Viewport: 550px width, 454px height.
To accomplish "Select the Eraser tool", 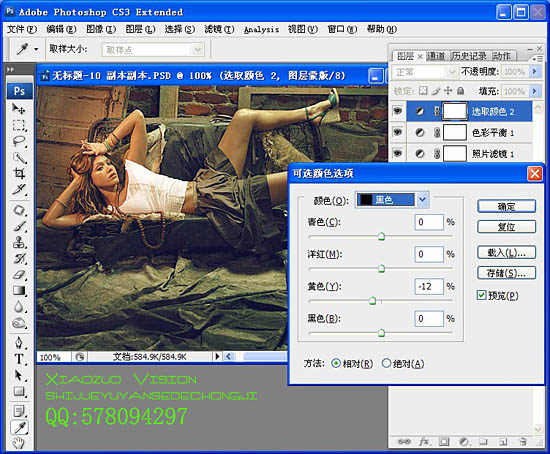I will coord(19,274).
